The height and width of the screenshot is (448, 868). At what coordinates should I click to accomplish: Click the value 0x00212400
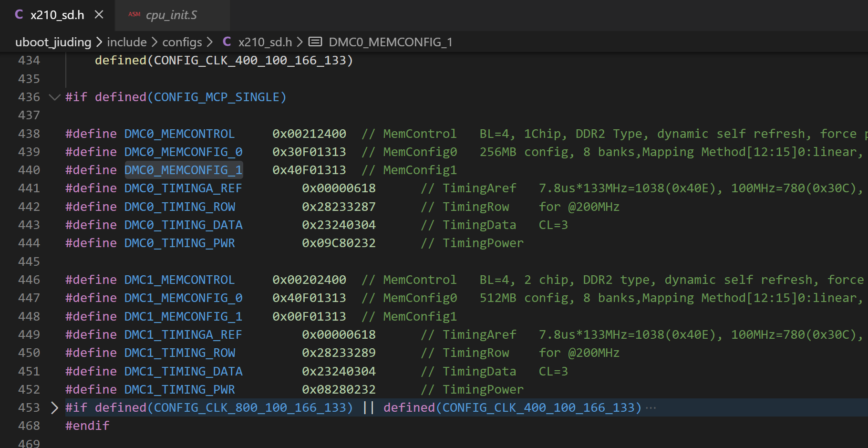point(310,134)
